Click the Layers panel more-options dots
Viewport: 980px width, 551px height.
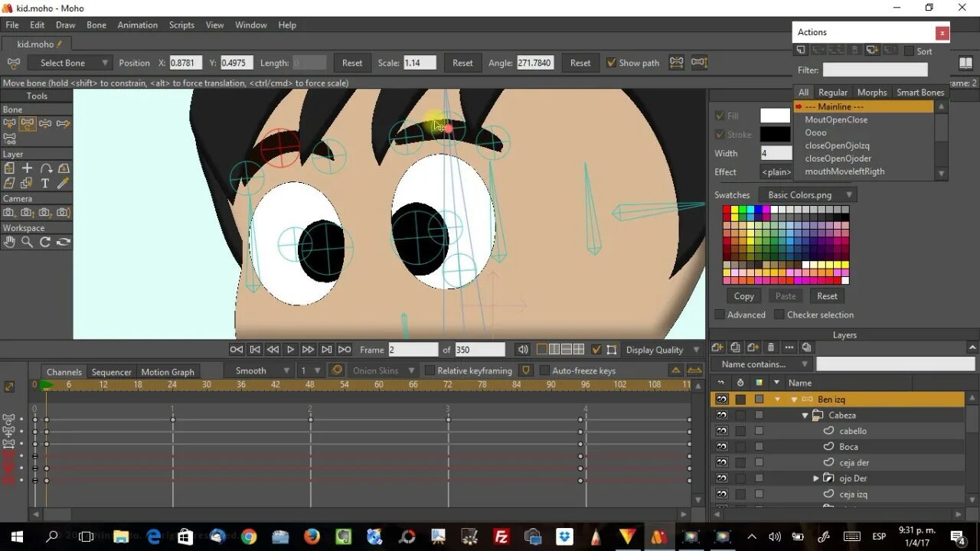(789, 347)
